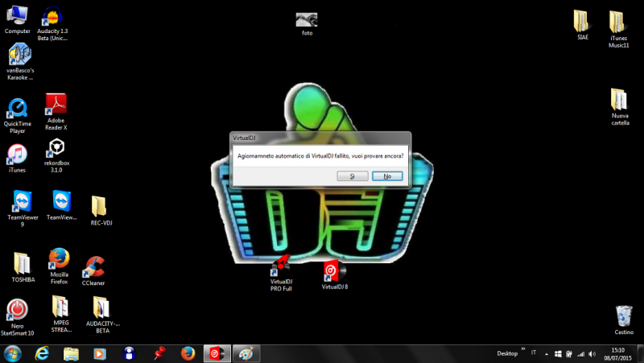This screenshot has width=644, height=363.
Task: Open the REC-VDJ folder
Action: pyautogui.click(x=101, y=210)
